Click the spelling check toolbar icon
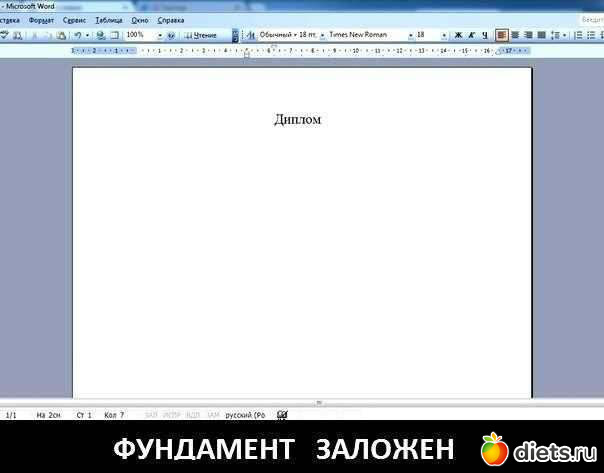This screenshot has height=473, width=604. [x=5, y=35]
